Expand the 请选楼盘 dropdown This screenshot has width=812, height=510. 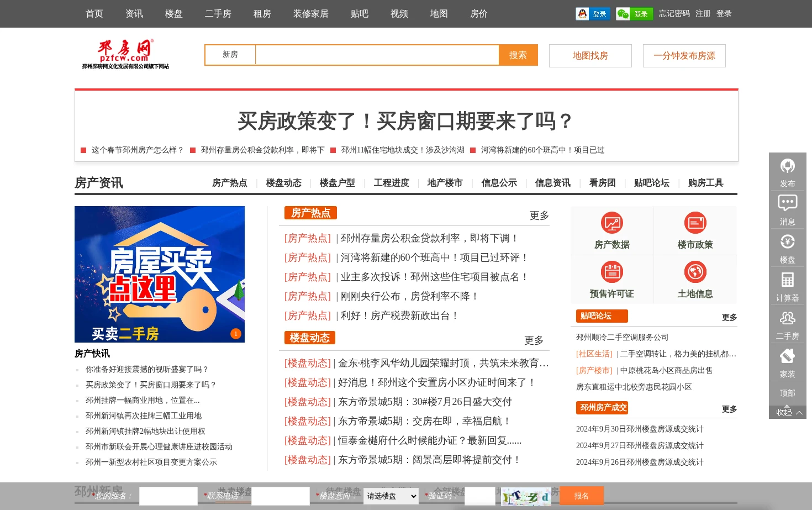(391, 496)
